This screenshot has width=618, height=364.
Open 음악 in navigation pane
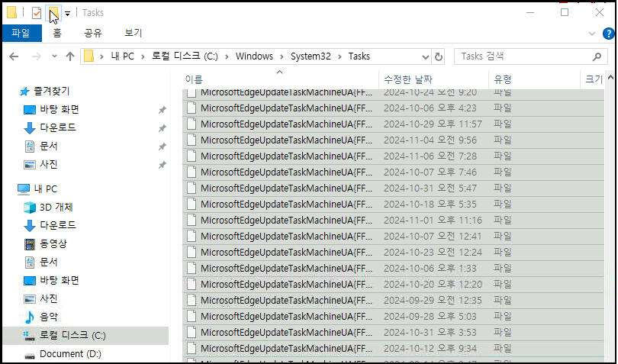(x=49, y=317)
